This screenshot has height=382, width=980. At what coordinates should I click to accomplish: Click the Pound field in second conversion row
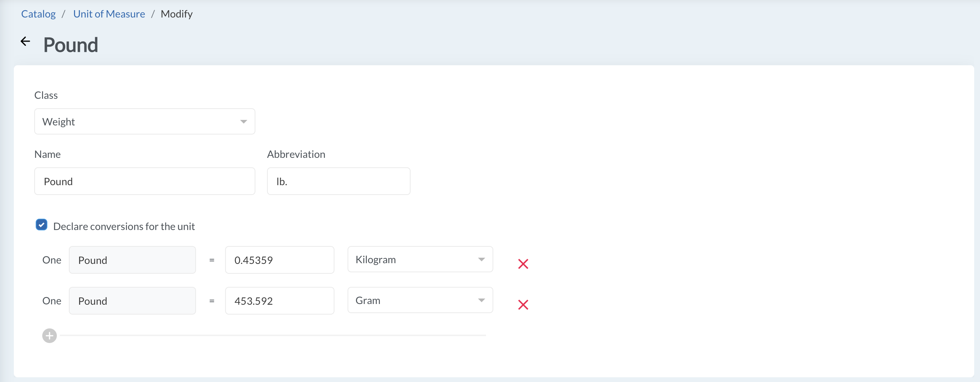pos(132,301)
